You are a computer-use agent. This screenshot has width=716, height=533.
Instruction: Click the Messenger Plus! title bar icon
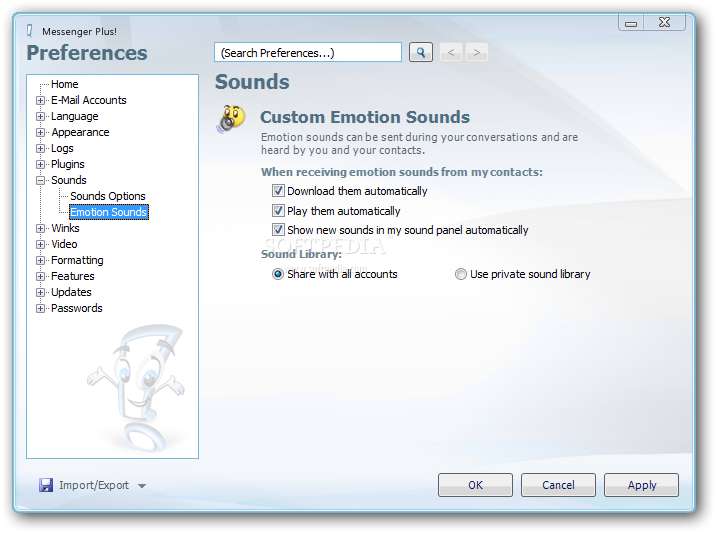coord(30,31)
